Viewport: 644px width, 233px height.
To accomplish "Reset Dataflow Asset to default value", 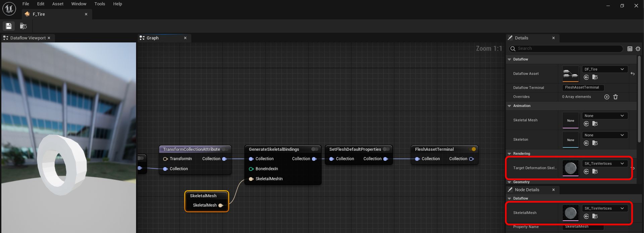I will [x=633, y=74].
